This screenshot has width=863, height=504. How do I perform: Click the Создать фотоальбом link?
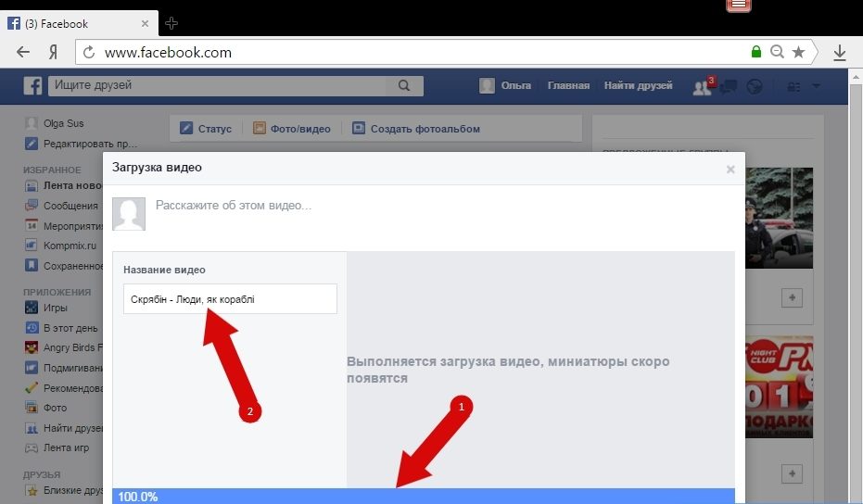point(416,129)
